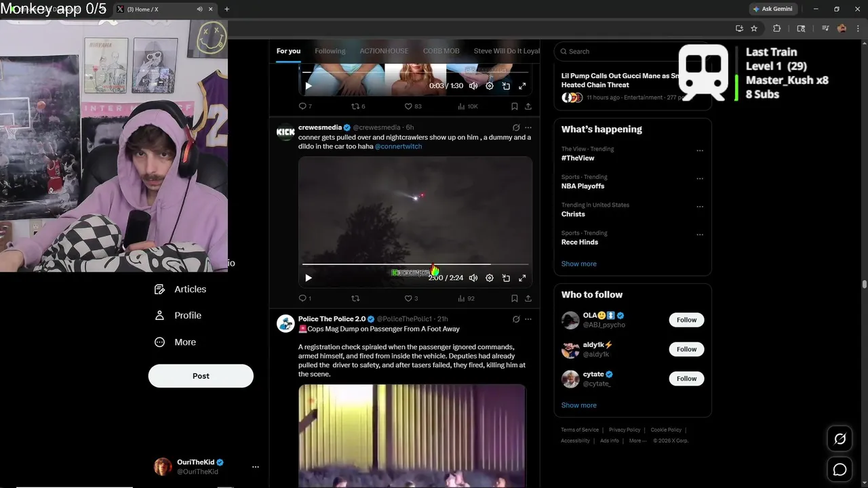The image size is (868, 488).
Task: Open options for Rece Hinds trend
Action: click(700, 235)
